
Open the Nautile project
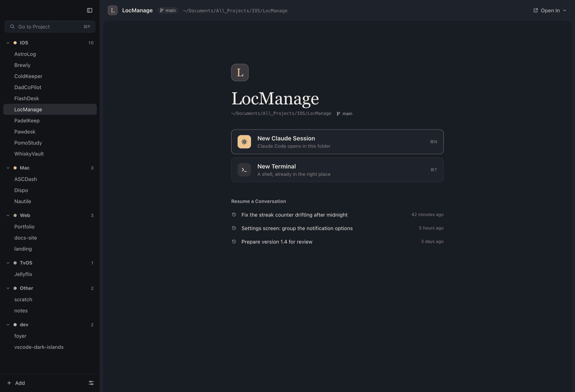click(x=50, y=201)
